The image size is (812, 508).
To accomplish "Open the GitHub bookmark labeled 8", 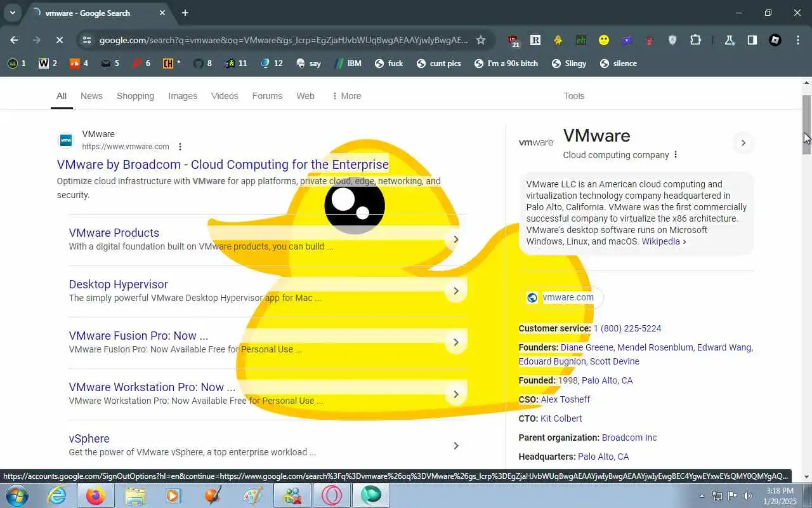I will (x=202, y=63).
